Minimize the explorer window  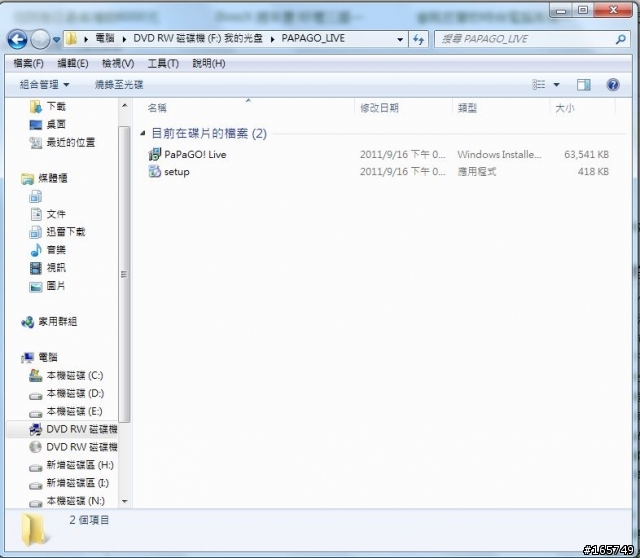[x=561, y=10]
